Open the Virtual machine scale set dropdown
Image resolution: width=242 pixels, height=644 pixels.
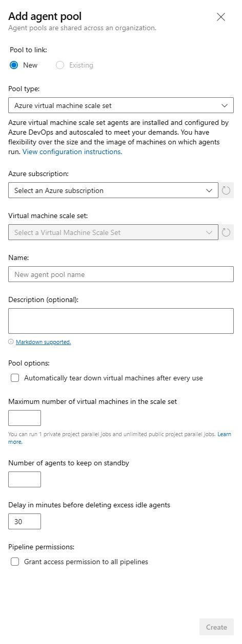coord(113,232)
